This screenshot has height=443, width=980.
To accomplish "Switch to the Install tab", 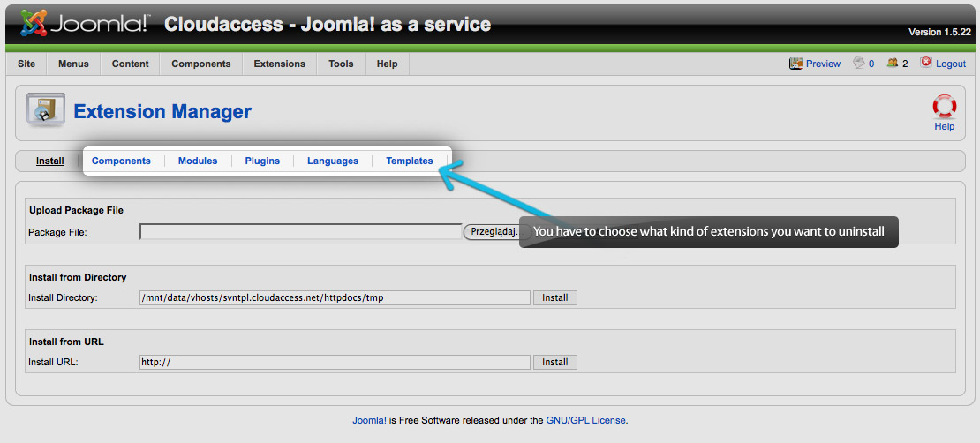I will pyautogui.click(x=50, y=161).
